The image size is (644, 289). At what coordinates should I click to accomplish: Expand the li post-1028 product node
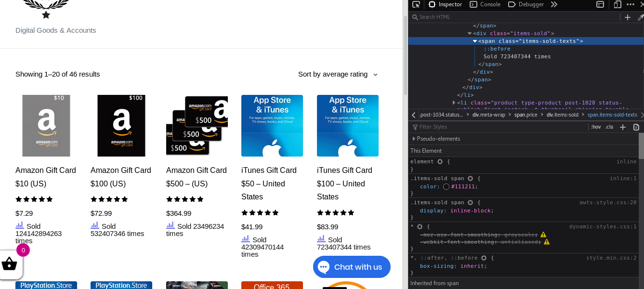click(x=454, y=103)
